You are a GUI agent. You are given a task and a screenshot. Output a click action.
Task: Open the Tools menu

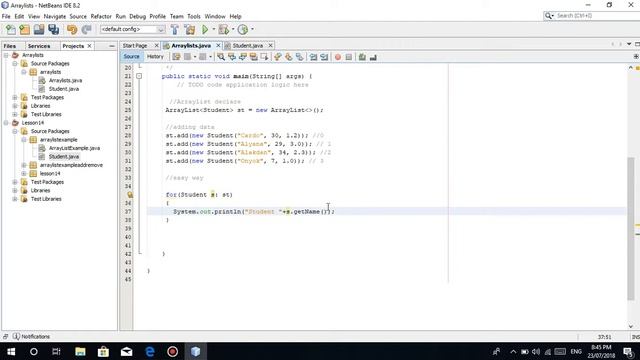point(194,16)
